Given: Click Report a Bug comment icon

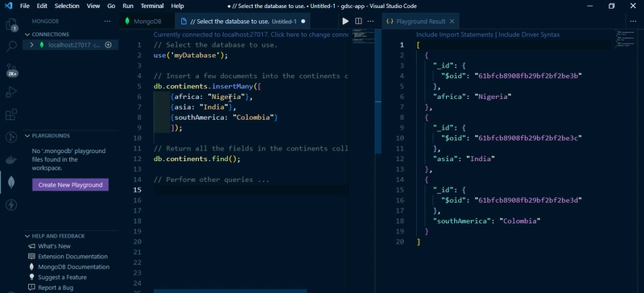Looking at the screenshot, I should [31, 287].
